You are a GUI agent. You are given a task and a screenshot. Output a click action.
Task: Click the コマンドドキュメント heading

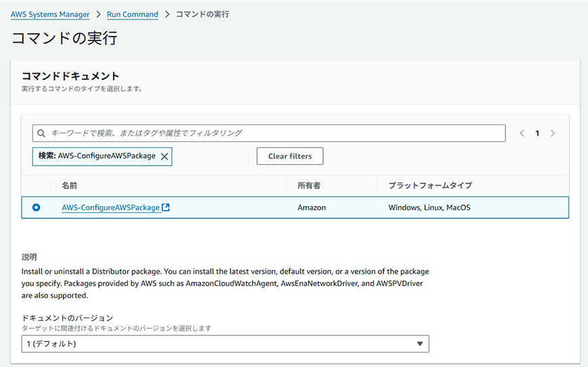[70, 76]
